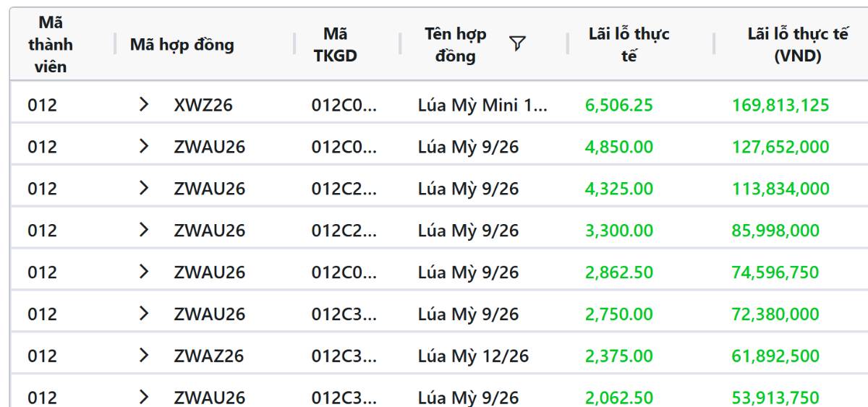This screenshot has height=407, width=868.
Task: Click member code 012 in the ZWAZ26 row
Action: click(42, 356)
